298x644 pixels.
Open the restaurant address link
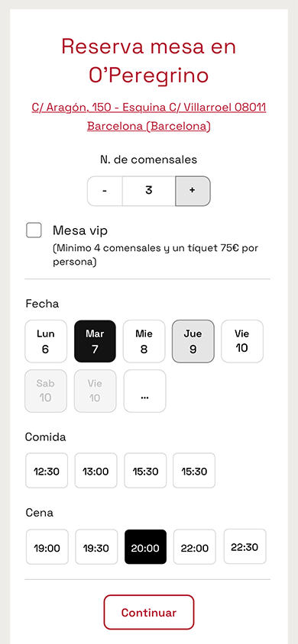tap(149, 117)
